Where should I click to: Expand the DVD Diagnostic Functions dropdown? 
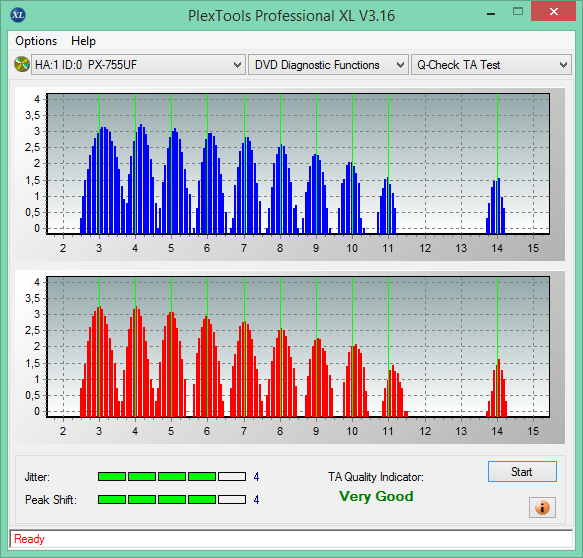tap(328, 65)
